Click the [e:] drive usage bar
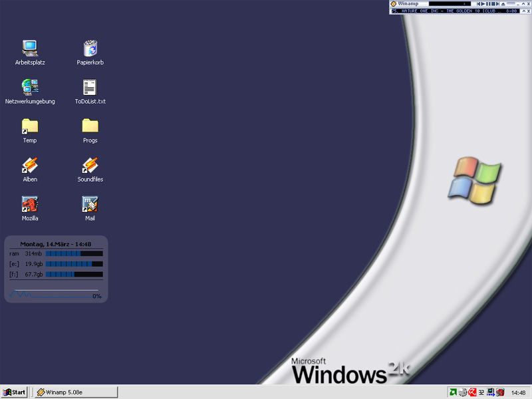This screenshot has height=399, width=532. [x=74, y=264]
